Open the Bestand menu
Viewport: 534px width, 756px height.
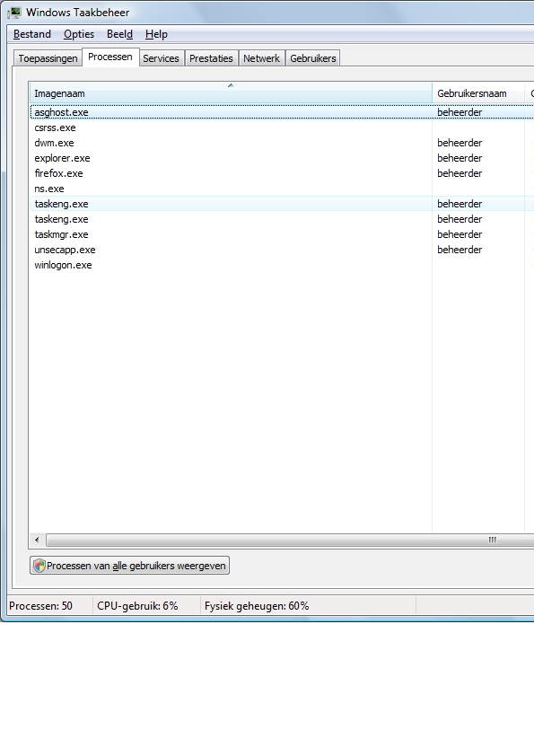tap(32, 34)
